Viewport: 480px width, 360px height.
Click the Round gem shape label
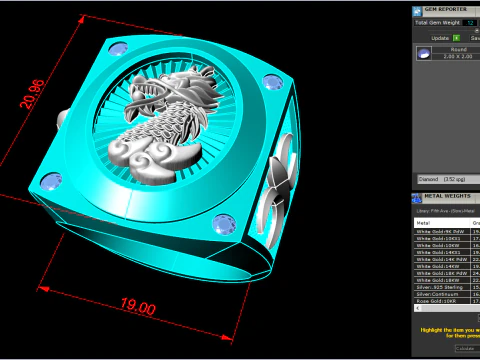click(458, 49)
